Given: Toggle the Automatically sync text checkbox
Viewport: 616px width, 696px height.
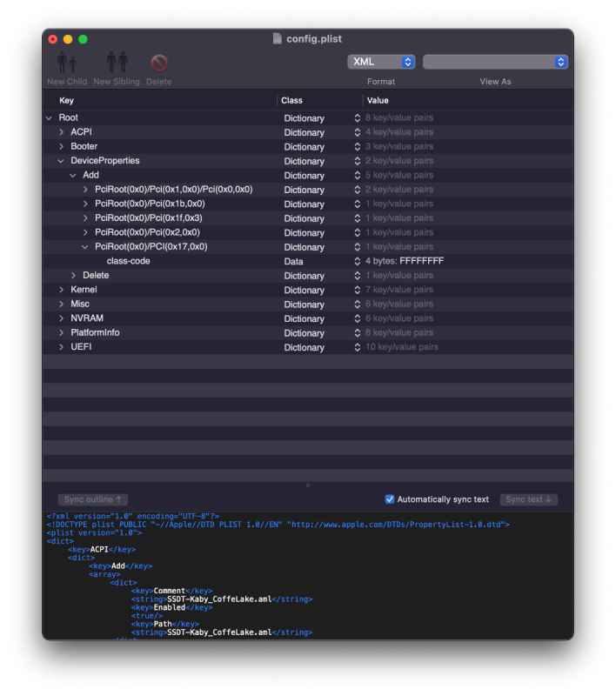Looking at the screenshot, I should 390,499.
